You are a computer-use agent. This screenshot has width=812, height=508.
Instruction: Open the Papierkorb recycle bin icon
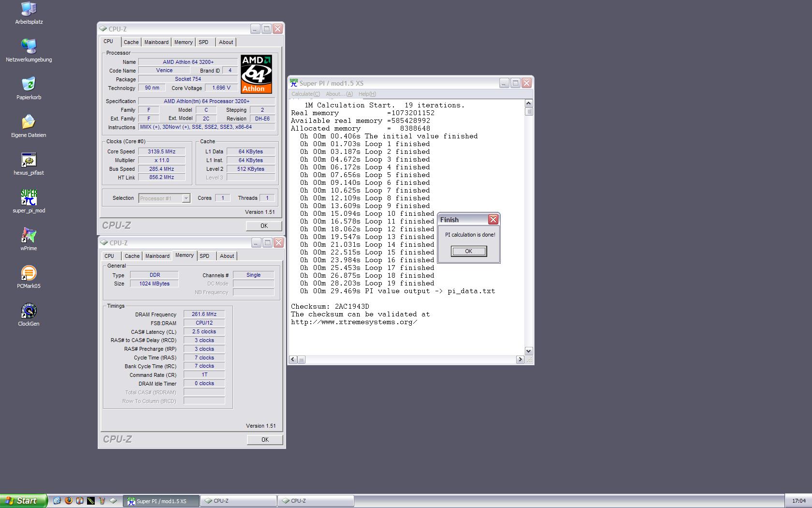[29, 88]
